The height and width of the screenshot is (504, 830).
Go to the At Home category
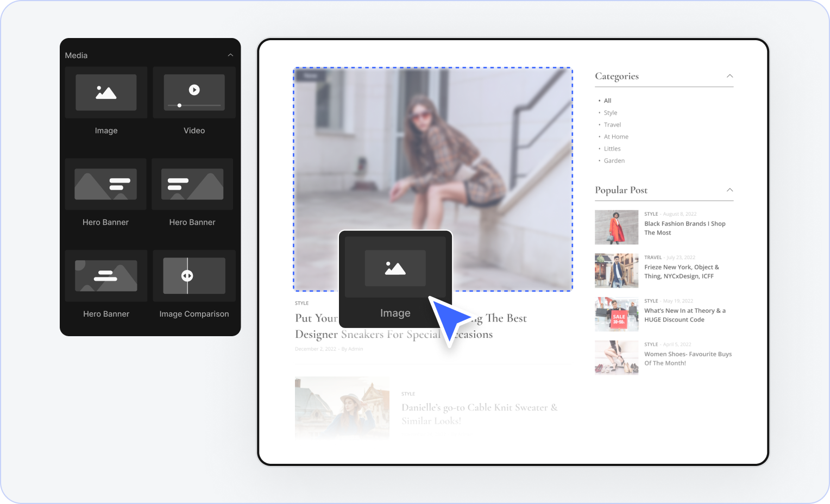(616, 137)
